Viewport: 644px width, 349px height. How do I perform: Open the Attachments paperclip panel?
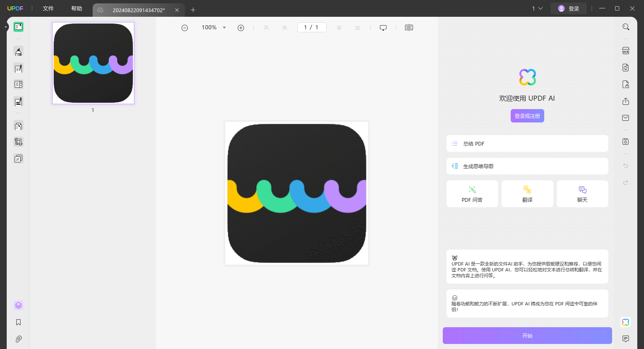(x=18, y=339)
